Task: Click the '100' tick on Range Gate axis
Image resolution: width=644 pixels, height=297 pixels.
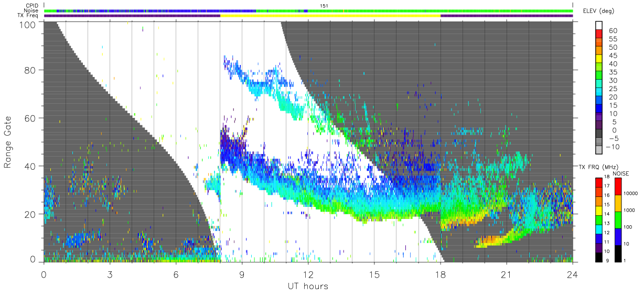Action: pos(27,24)
